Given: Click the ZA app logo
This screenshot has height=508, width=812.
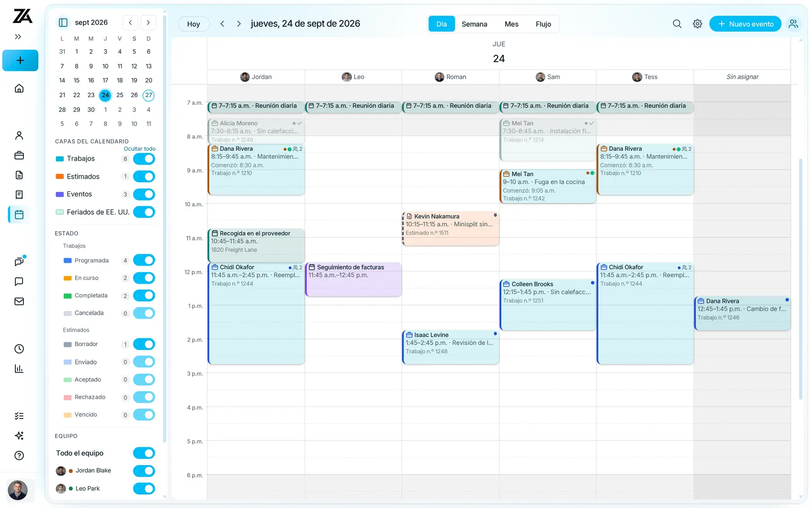Looking at the screenshot, I should tap(22, 16).
